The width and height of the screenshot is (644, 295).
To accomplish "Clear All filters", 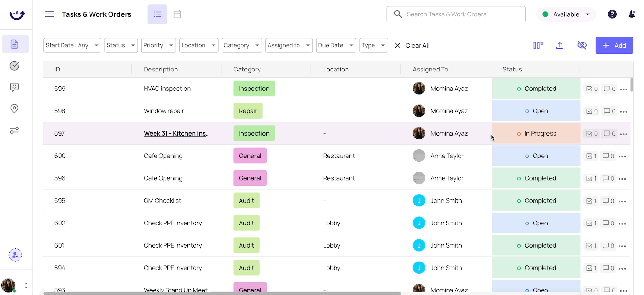I will pyautogui.click(x=412, y=45).
